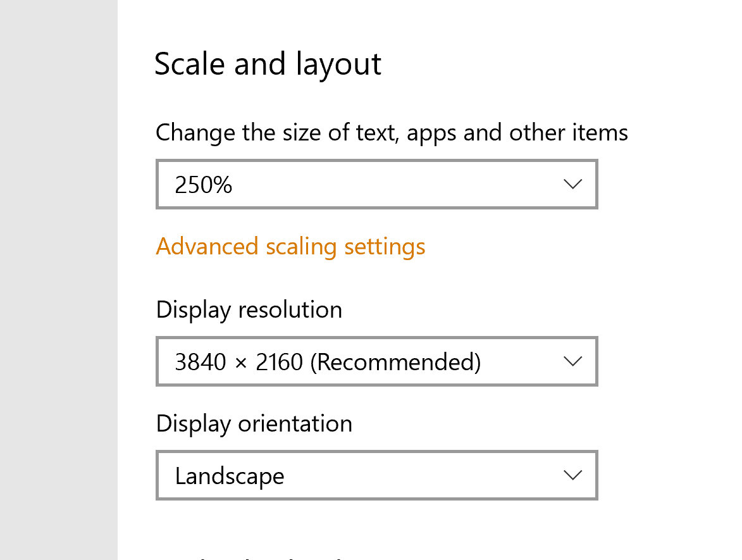Select the 250% value text
Screen dimensions: 742x560
[x=204, y=185]
